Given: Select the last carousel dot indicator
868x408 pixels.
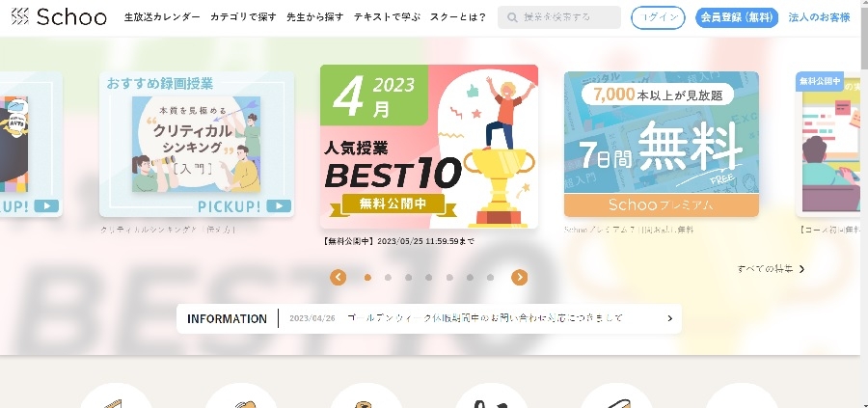Looking at the screenshot, I should tap(491, 278).
